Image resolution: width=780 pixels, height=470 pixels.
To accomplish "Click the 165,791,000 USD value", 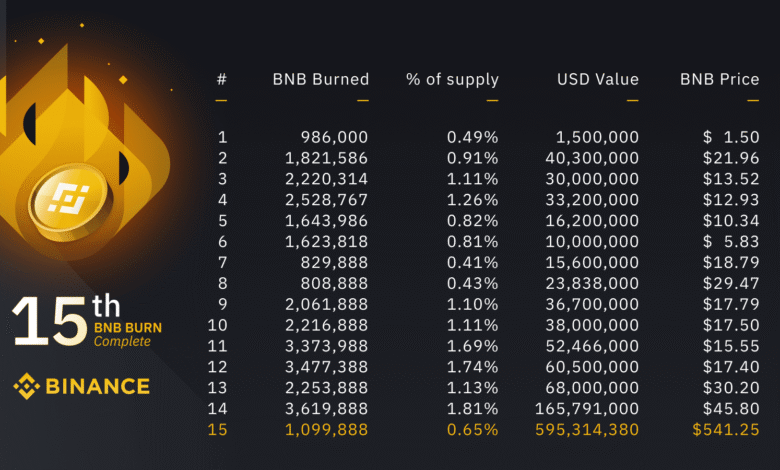I will (587, 408).
